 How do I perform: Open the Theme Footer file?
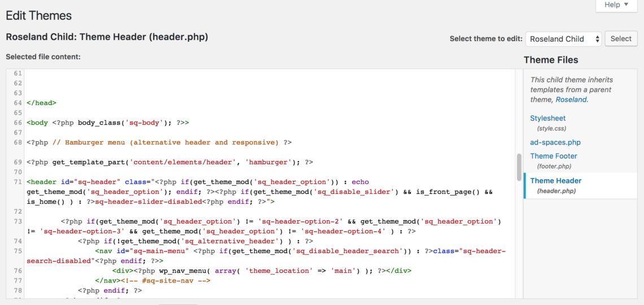coord(554,156)
